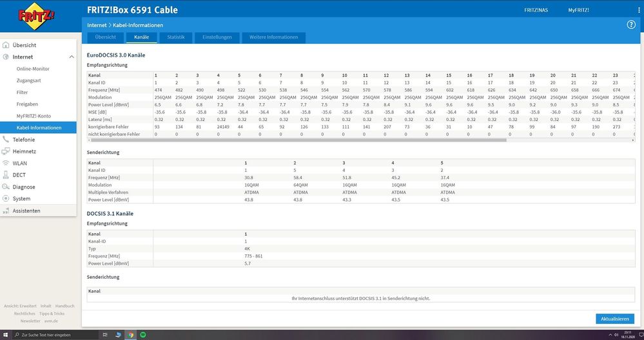The height and width of the screenshot is (340, 644).
Task: Open the Tipps & Tricks link
Action: coord(52,314)
